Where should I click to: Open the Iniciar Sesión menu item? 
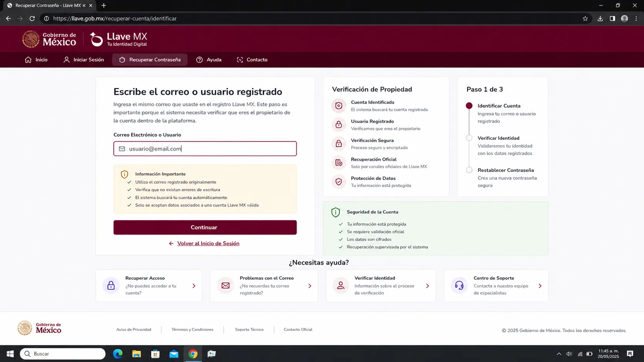click(x=84, y=60)
